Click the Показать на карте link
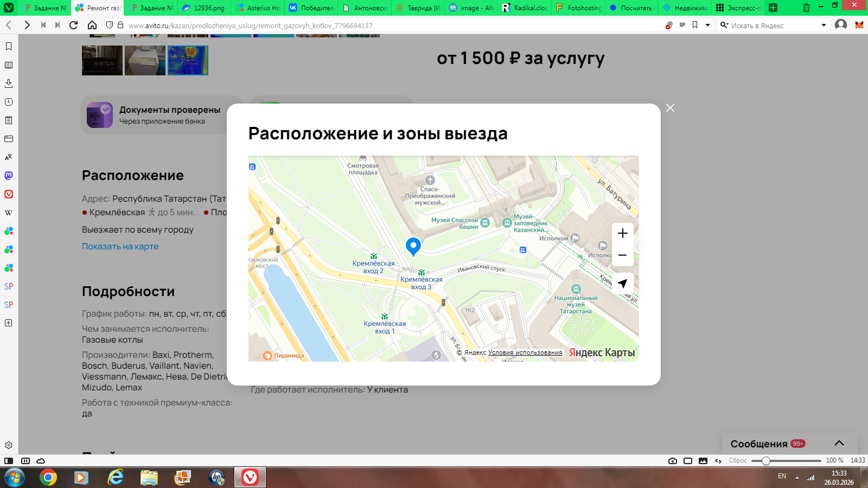The width and height of the screenshot is (868, 488). [120, 246]
